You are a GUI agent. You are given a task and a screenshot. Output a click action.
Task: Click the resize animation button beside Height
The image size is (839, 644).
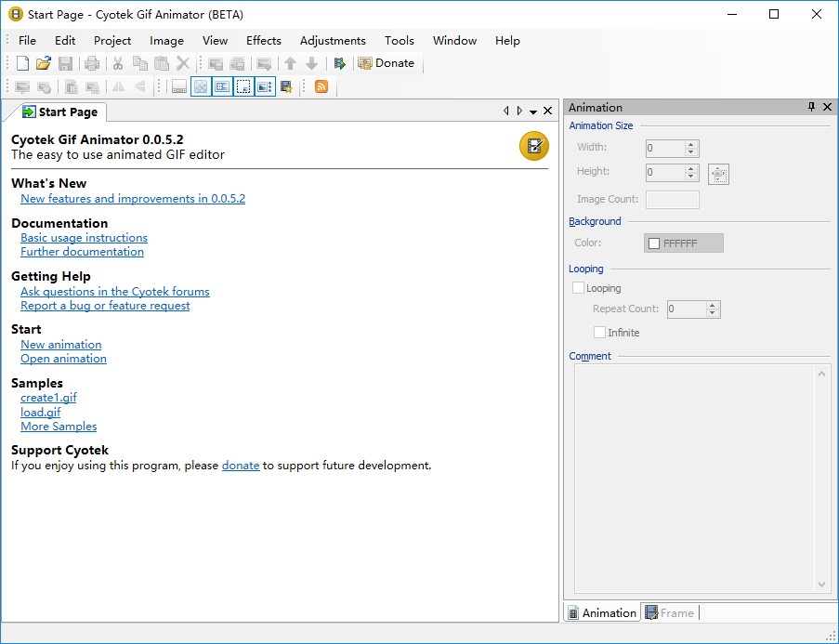point(718,174)
